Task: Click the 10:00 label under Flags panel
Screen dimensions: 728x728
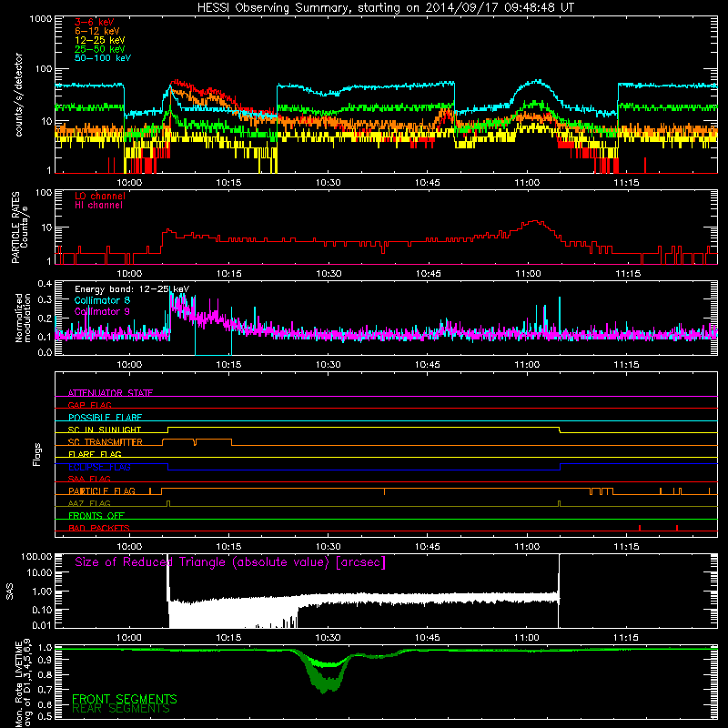Action: coord(129,547)
